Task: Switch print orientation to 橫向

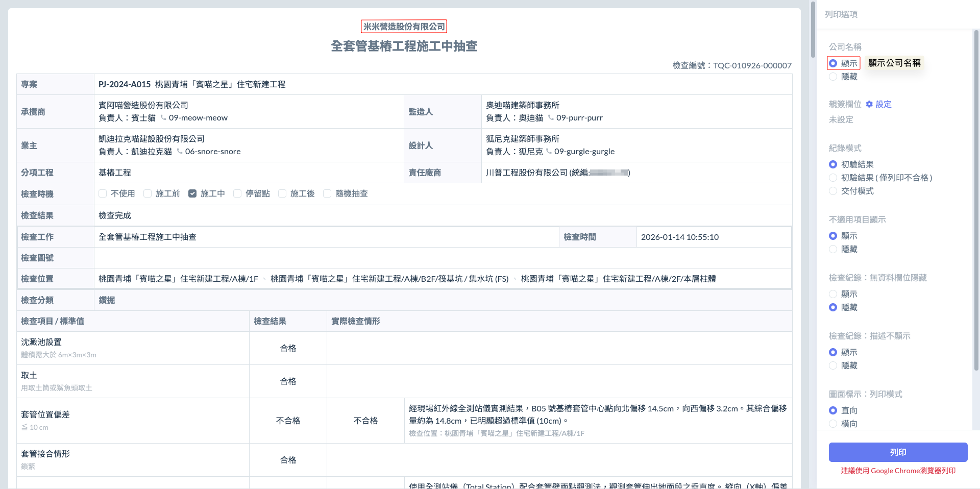Action: [833, 424]
